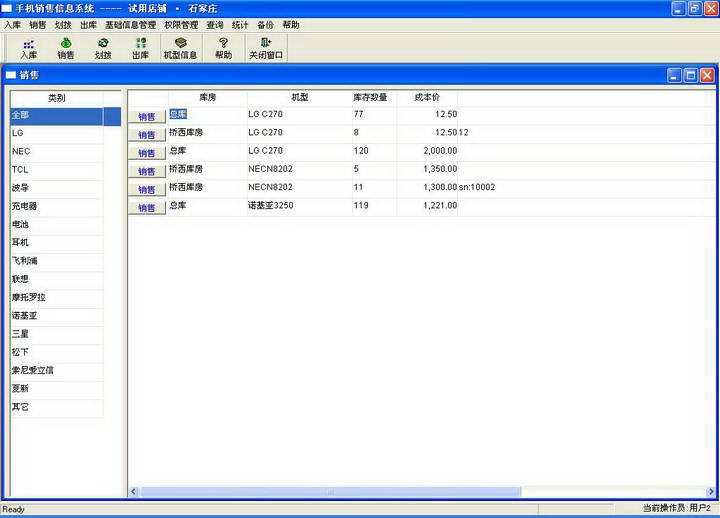720x518 pixels.
Task: Select the TCL category
Action: (x=56, y=170)
